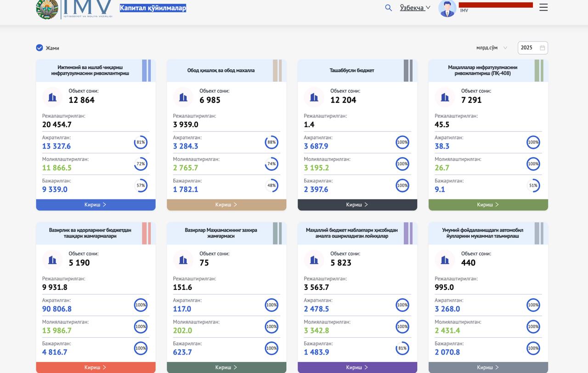The width and height of the screenshot is (588, 373).
Task: Open the Ўзбекча language dropdown
Action: coord(415,8)
